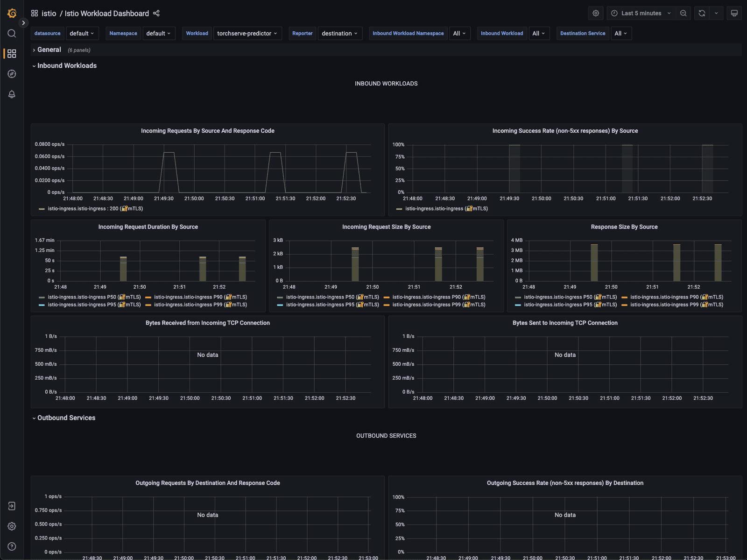Open the Last 5 minutes time picker
The height and width of the screenshot is (560, 747).
641,13
